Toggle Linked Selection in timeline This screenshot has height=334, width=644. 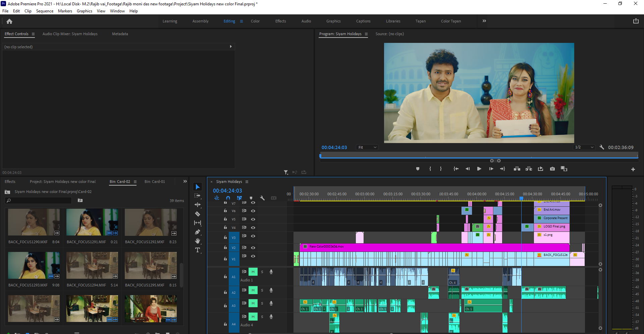coord(239,198)
